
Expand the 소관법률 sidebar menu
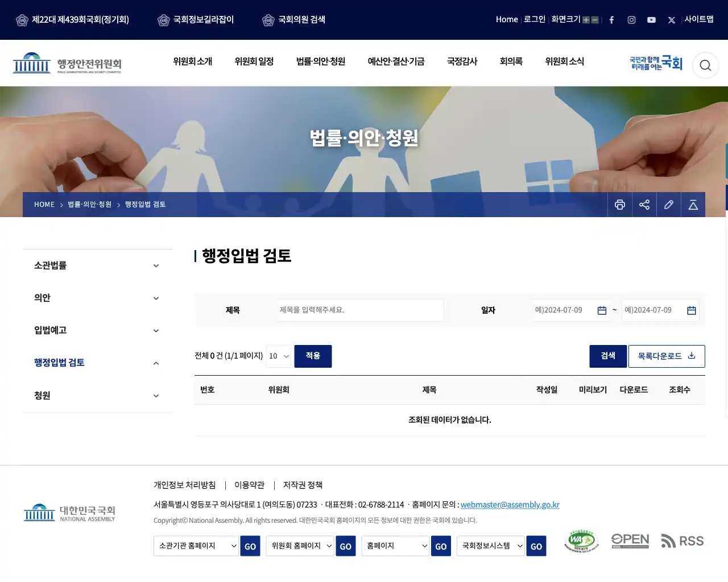[97, 265]
